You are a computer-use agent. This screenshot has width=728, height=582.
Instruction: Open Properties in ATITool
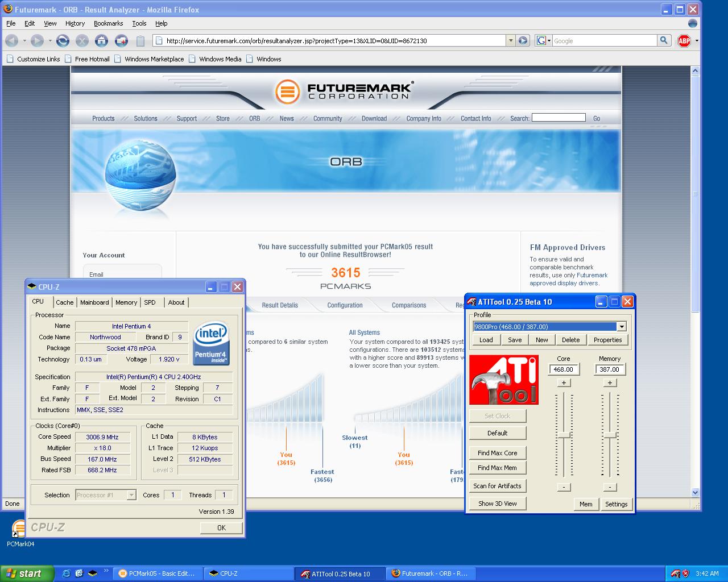pyautogui.click(x=608, y=340)
